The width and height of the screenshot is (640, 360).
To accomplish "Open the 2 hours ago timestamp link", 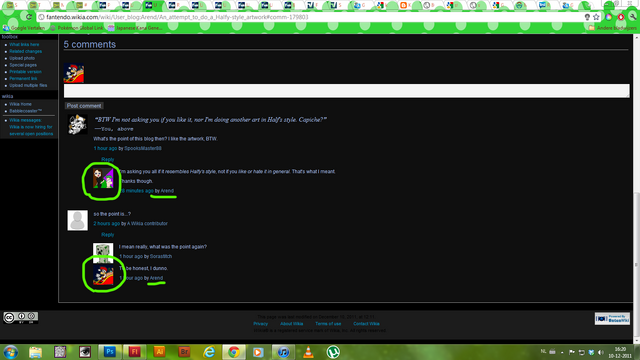I will (107, 224).
